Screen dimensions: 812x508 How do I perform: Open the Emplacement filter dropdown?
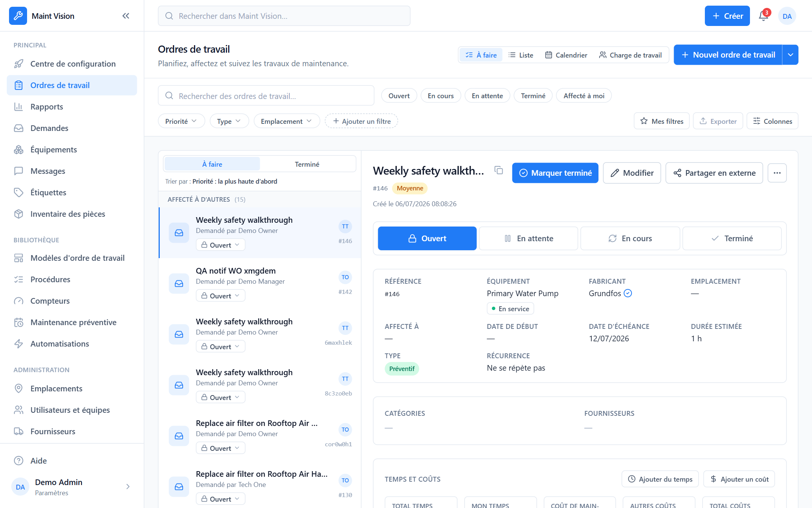(286, 121)
